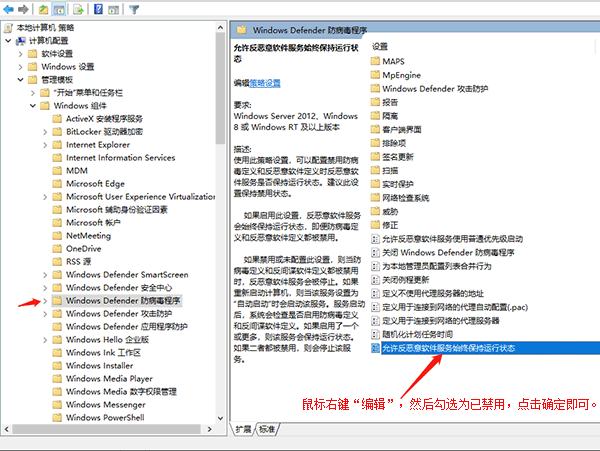Click the 计算机配置 computer icon
600x451 pixels.
click(x=21, y=41)
